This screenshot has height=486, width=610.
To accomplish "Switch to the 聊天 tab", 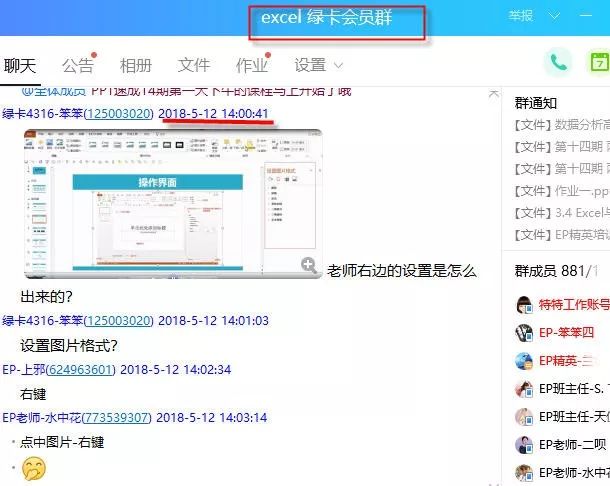I will 20,65.
